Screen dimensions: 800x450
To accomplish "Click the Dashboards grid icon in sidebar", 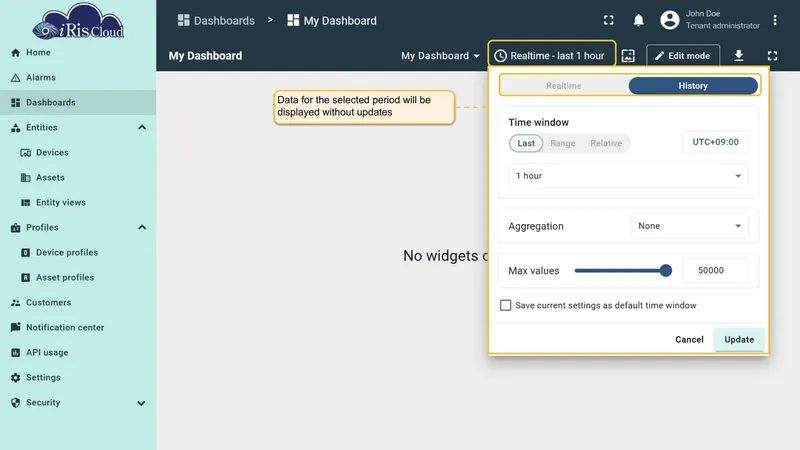I will (16, 103).
